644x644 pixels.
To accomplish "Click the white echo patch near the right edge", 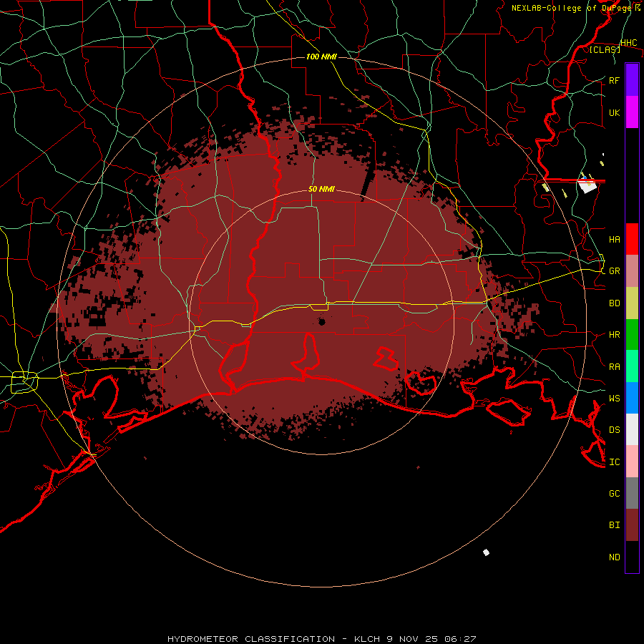I will [587, 185].
